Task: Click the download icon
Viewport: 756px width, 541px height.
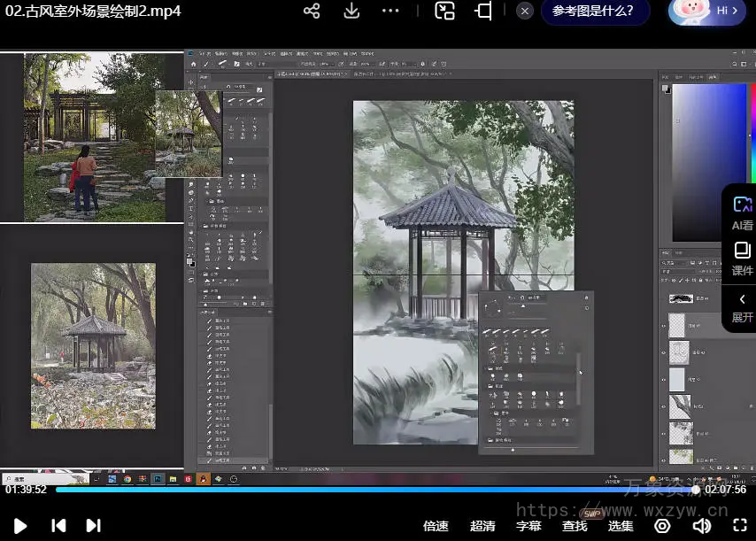Action: (x=351, y=11)
